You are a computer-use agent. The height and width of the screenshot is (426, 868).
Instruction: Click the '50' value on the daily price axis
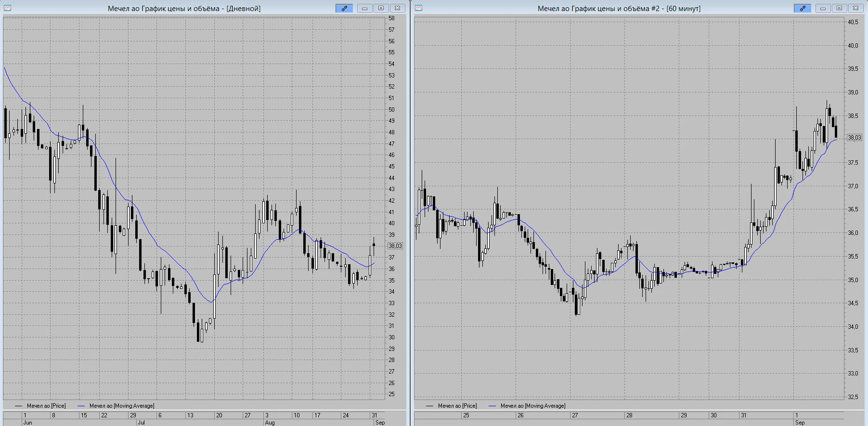point(391,110)
